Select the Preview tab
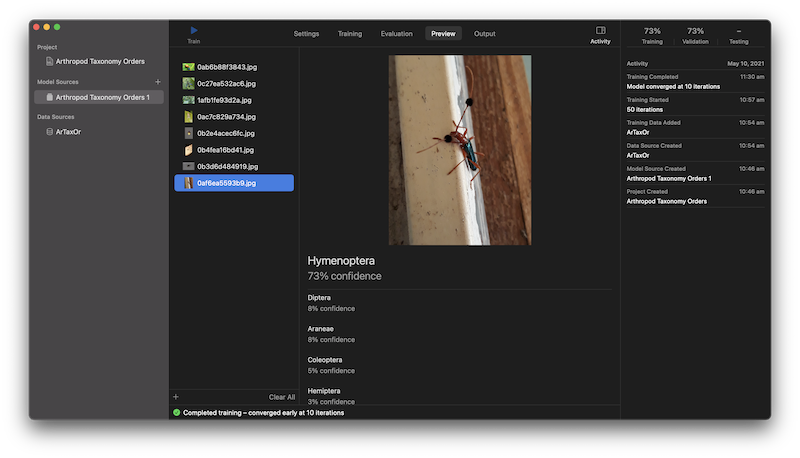 click(443, 34)
